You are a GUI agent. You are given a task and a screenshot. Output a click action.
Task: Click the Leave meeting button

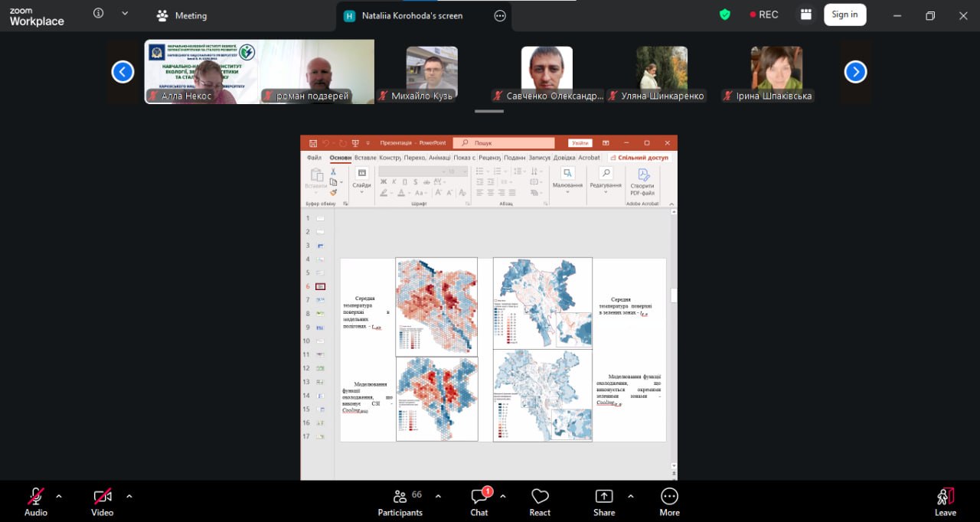pos(946,501)
